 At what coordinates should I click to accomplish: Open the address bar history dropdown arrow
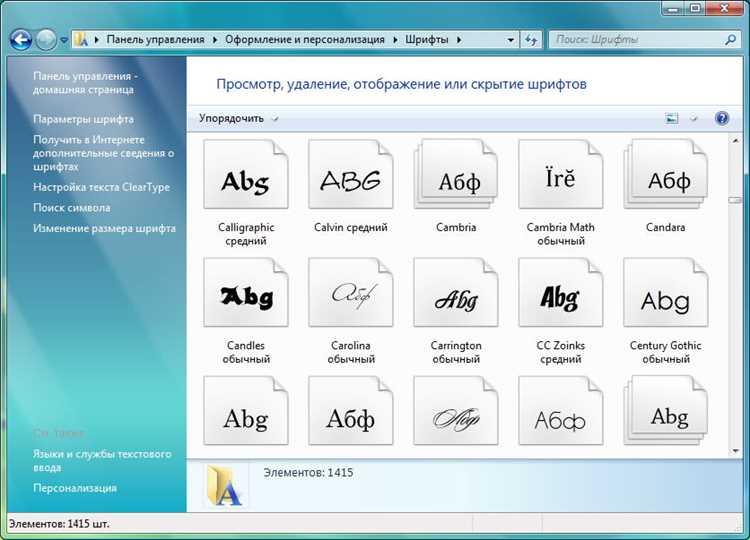coord(510,40)
